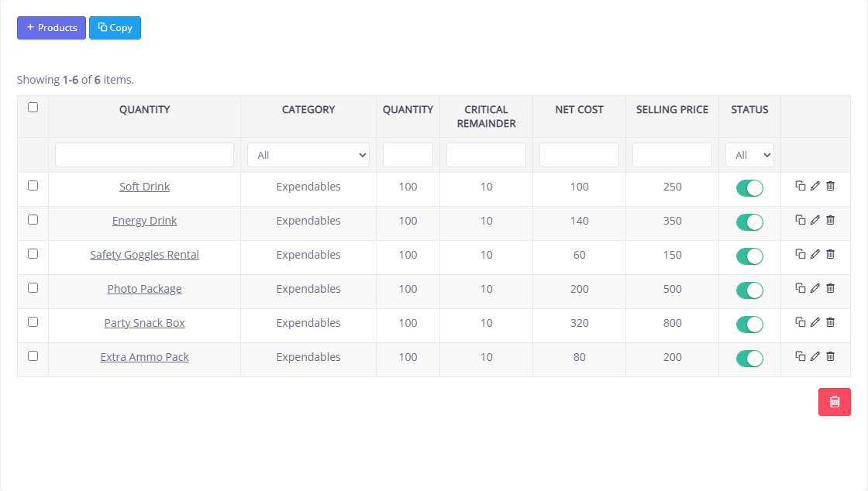Click the Category column header
The image size is (868, 491).
click(308, 109)
